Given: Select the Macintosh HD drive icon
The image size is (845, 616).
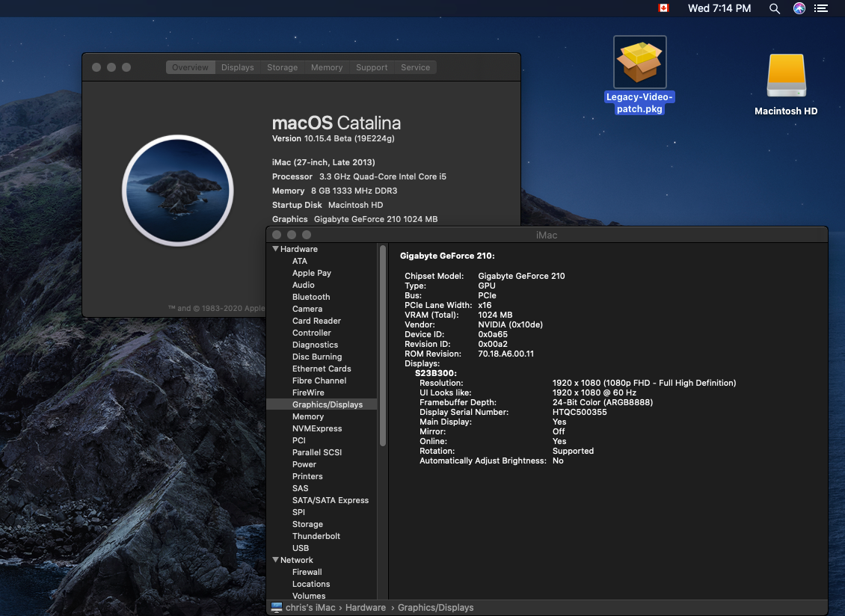Looking at the screenshot, I should pyautogui.click(x=786, y=76).
